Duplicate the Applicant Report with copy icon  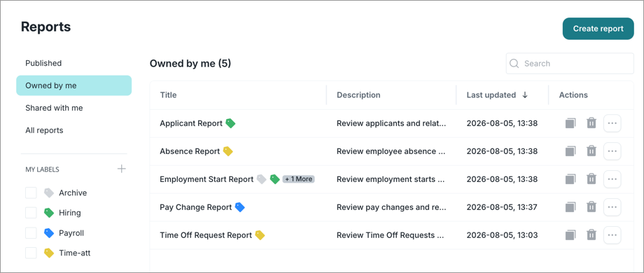[x=570, y=123]
